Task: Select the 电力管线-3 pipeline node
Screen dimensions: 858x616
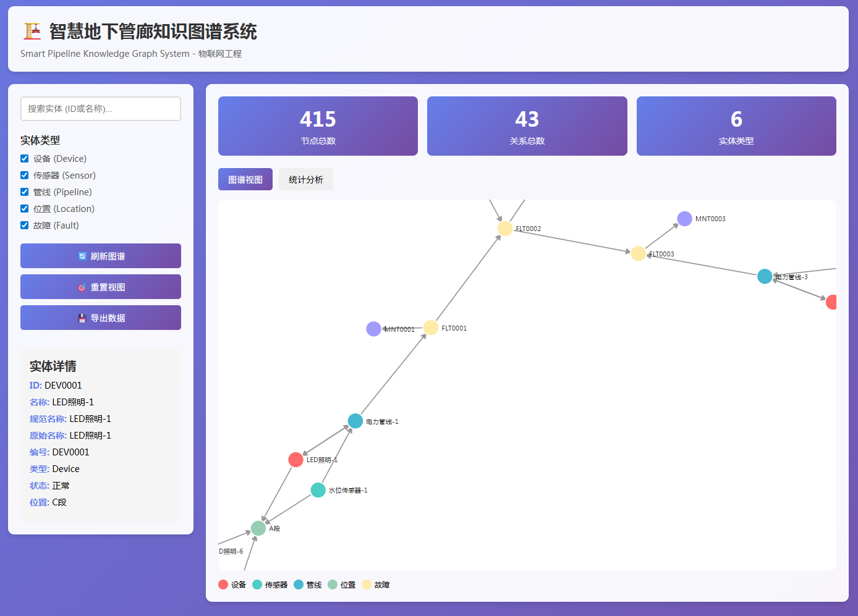Action: (x=765, y=276)
